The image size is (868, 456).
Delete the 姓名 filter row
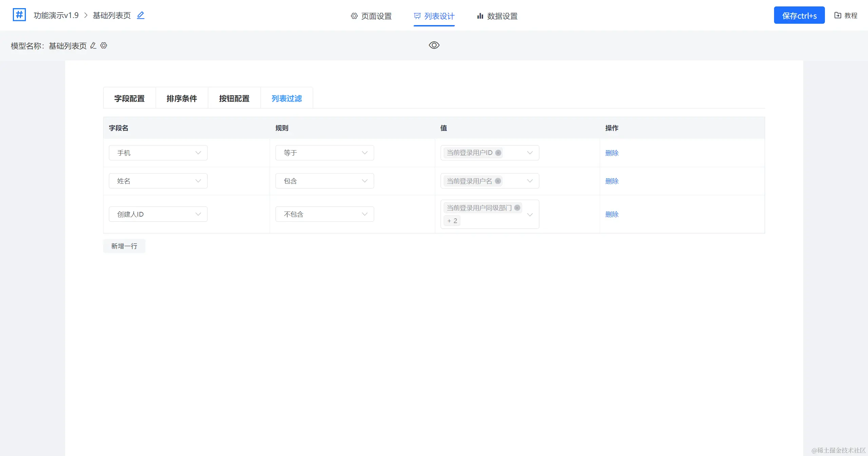[612, 181]
